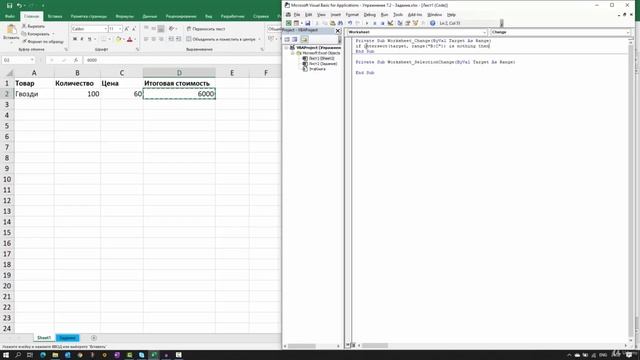Toggle Underline formatting in Excel ribbon
This screenshot has height=360, width=640.
pyautogui.click(x=89, y=39)
